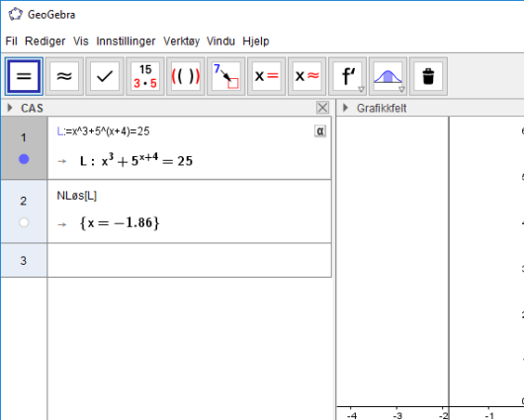This screenshot has width=524, height=420.
Task: Select CAS row header number 3
Action: click(24, 260)
